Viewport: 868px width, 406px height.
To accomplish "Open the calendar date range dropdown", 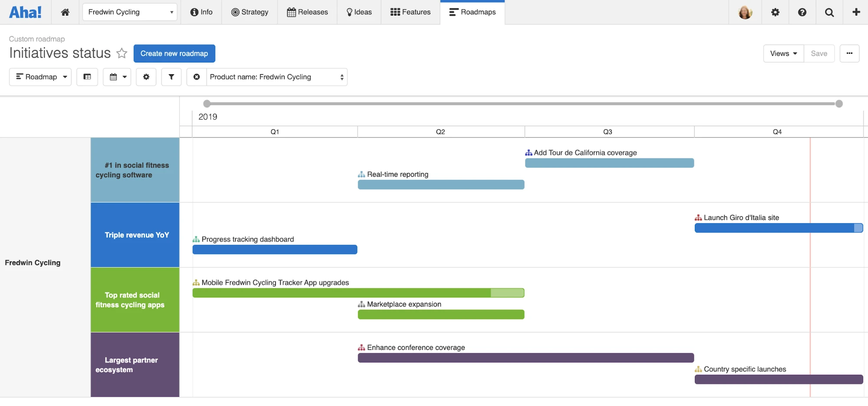I will point(117,77).
